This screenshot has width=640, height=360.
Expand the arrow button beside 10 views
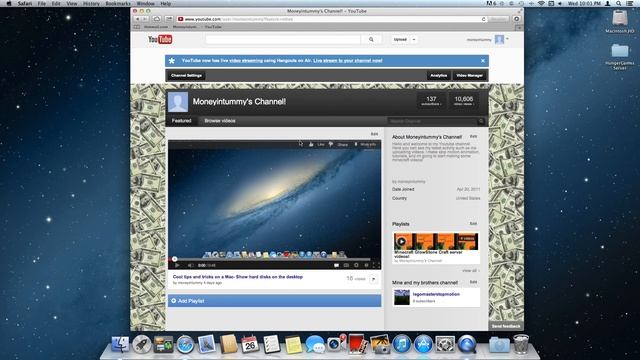point(373,279)
